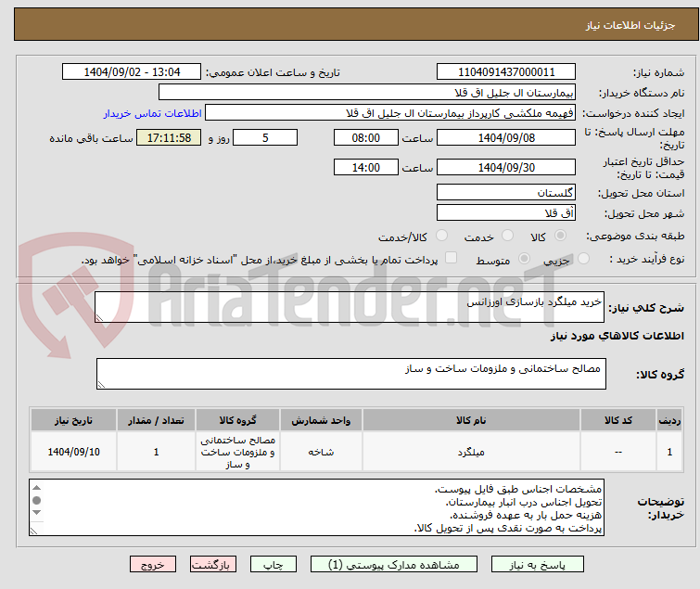Click the کد کالا column header
700x589 pixels.
(x=617, y=420)
